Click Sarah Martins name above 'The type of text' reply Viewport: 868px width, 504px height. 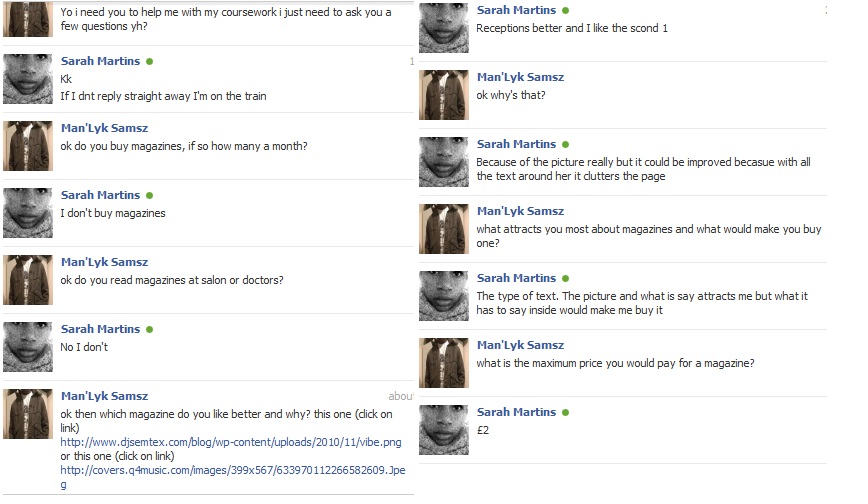click(516, 278)
